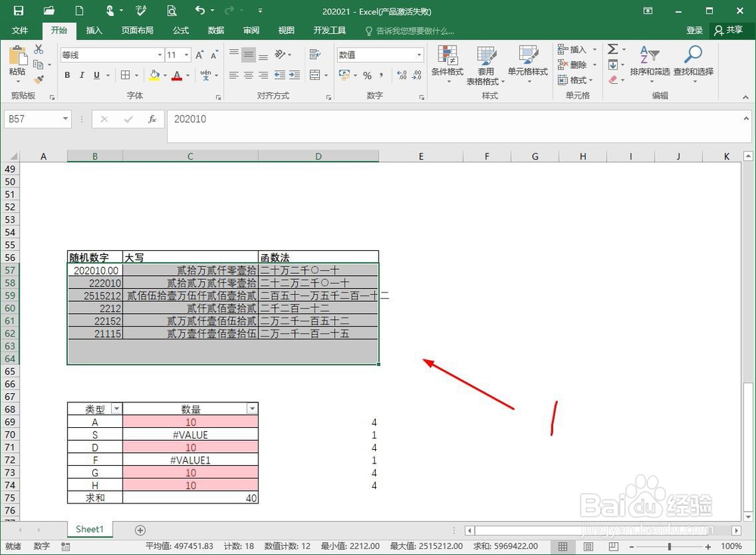This screenshot has width=756, height=555.
Task: Click the insert function fx button
Action: click(x=152, y=119)
